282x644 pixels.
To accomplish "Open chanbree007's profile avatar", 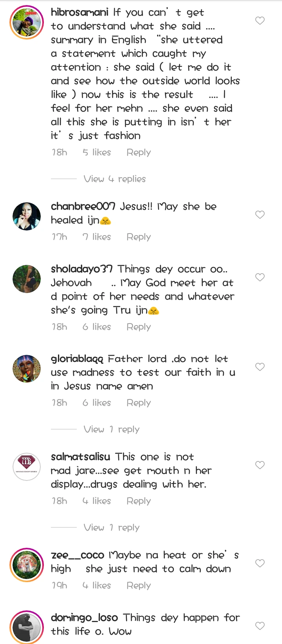I will tap(27, 216).
